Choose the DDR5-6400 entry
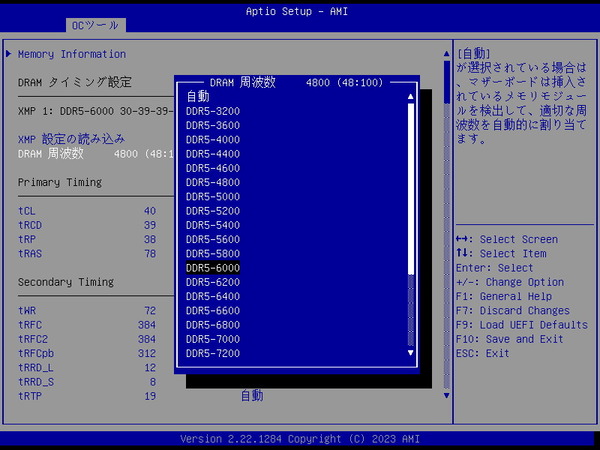600x450 pixels. point(213,296)
